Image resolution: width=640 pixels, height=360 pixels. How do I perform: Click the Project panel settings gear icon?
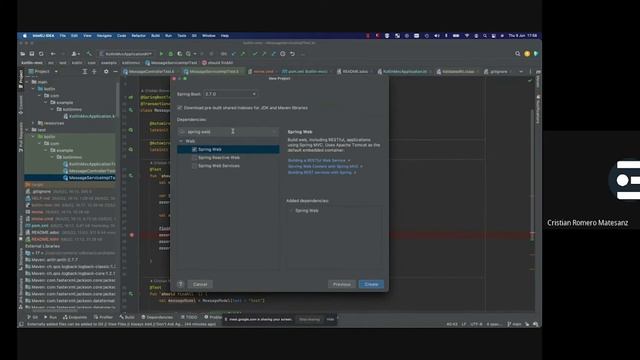(106, 71)
